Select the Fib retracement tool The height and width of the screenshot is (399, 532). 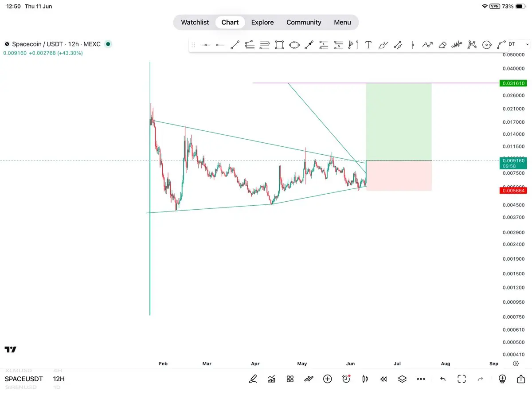(x=250, y=45)
